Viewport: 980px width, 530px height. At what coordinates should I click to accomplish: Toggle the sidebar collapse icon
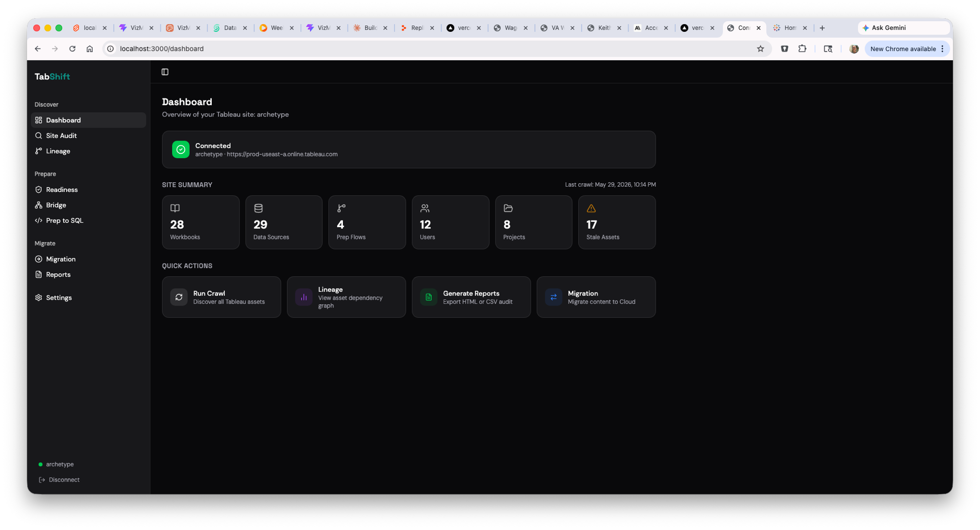(165, 72)
